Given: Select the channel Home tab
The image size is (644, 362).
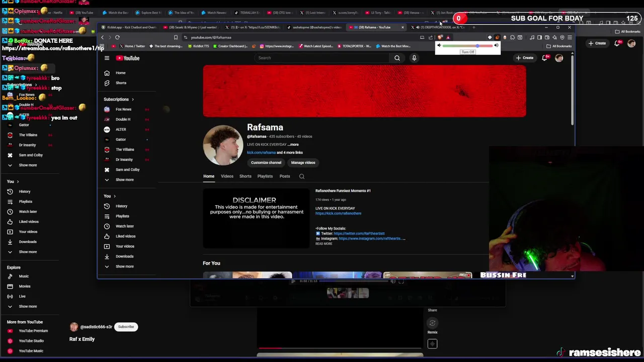Looking at the screenshot, I should (x=209, y=176).
